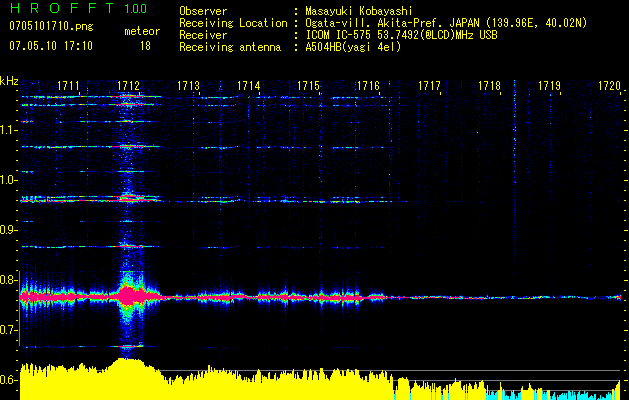Click the 1717 time marker
The width and height of the screenshot is (629, 400).
pyautogui.click(x=429, y=86)
